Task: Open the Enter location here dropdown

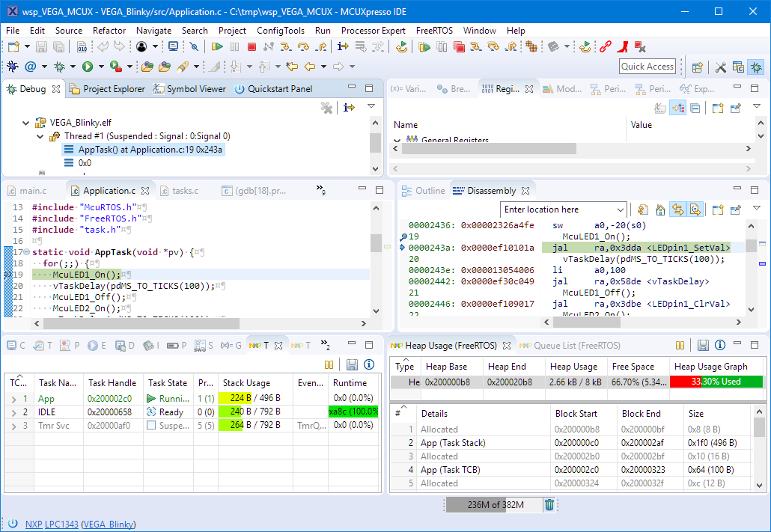Action: pyautogui.click(x=620, y=210)
